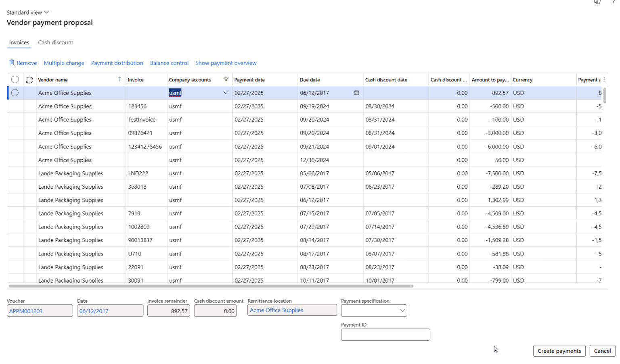Open the Acme Office Supplies remittance link

tap(276, 310)
